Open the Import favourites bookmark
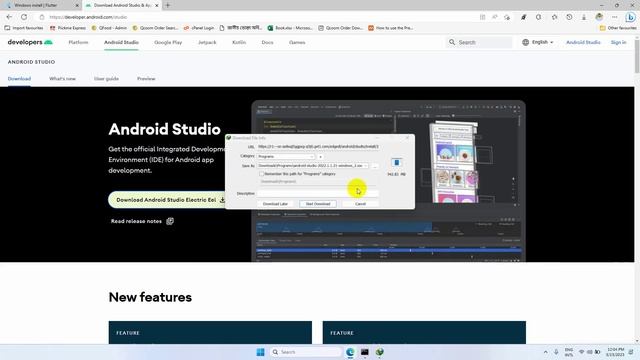640x360 pixels. click(24, 28)
